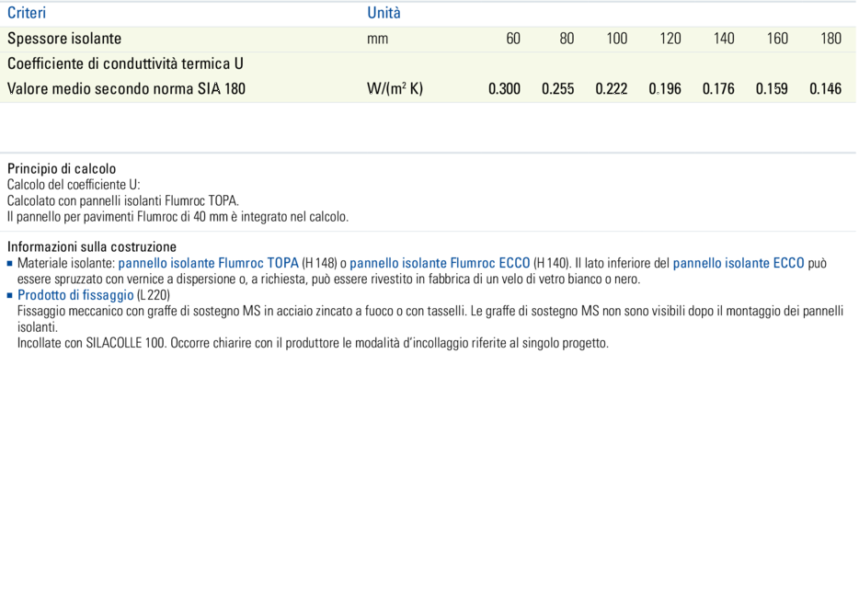
Task: Click the mm unit cell
Action: (x=377, y=39)
